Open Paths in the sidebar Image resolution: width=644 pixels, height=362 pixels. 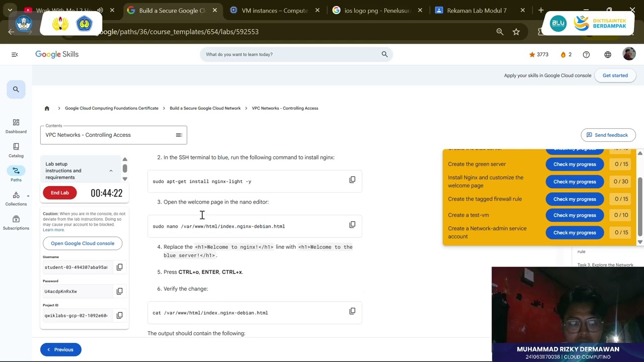(x=16, y=174)
